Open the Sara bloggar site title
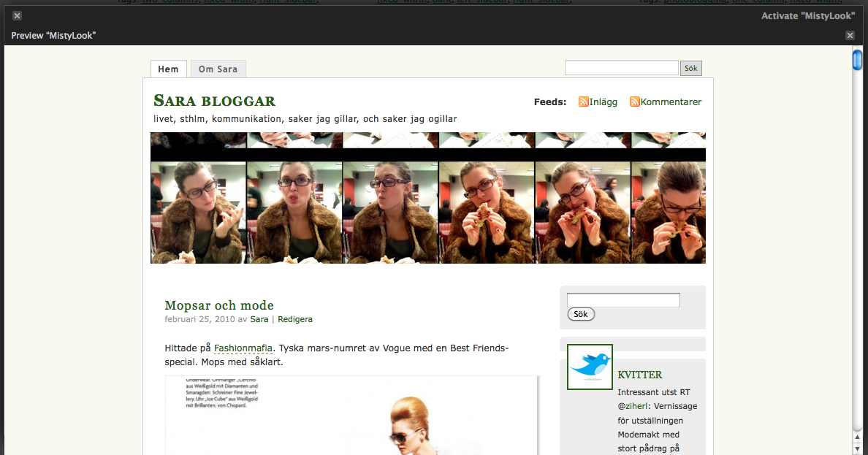 214,101
